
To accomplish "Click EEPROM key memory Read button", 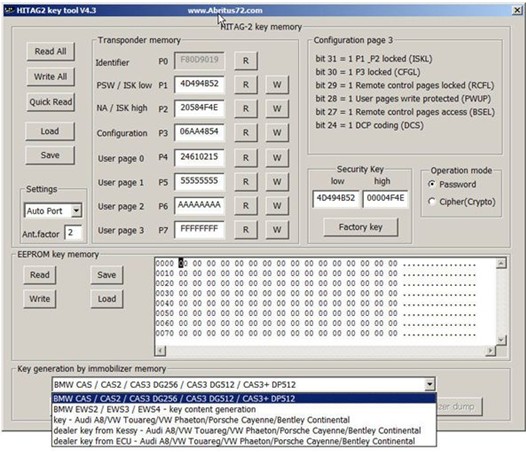I will point(40,275).
